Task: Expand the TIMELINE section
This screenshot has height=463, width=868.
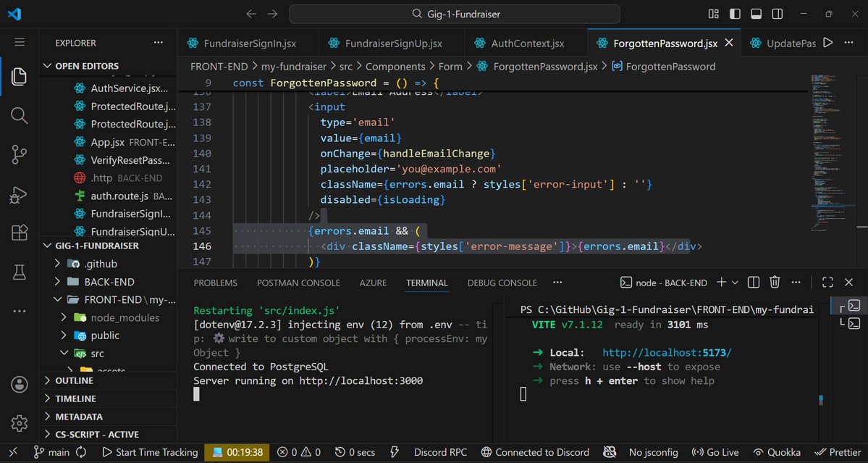Action: (x=109, y=399)
